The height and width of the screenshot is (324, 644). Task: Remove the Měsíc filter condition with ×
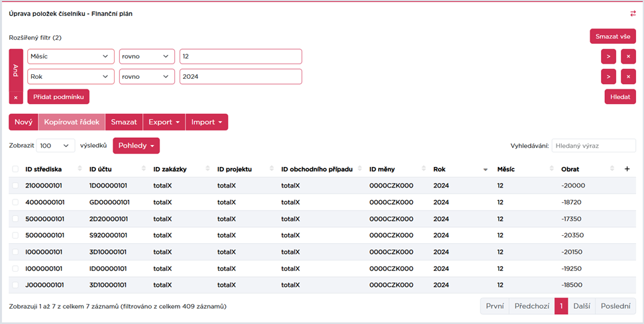(x=628, y=56)
